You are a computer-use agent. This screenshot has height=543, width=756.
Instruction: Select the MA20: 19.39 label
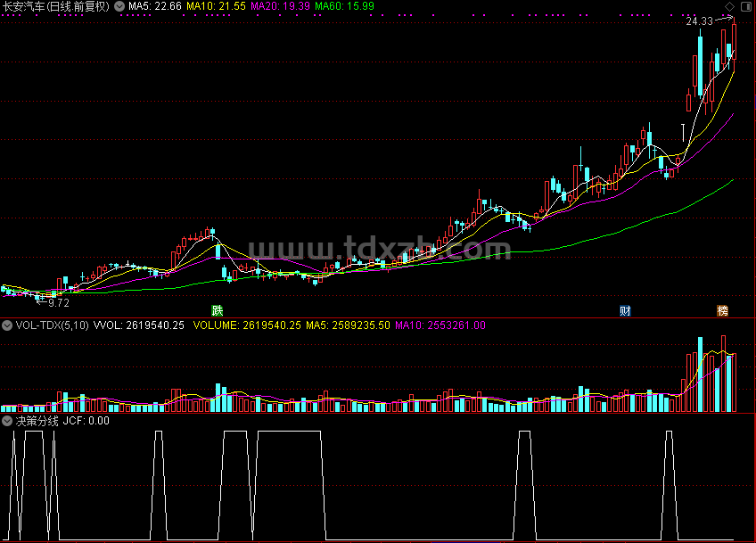(x=280, y=6)
